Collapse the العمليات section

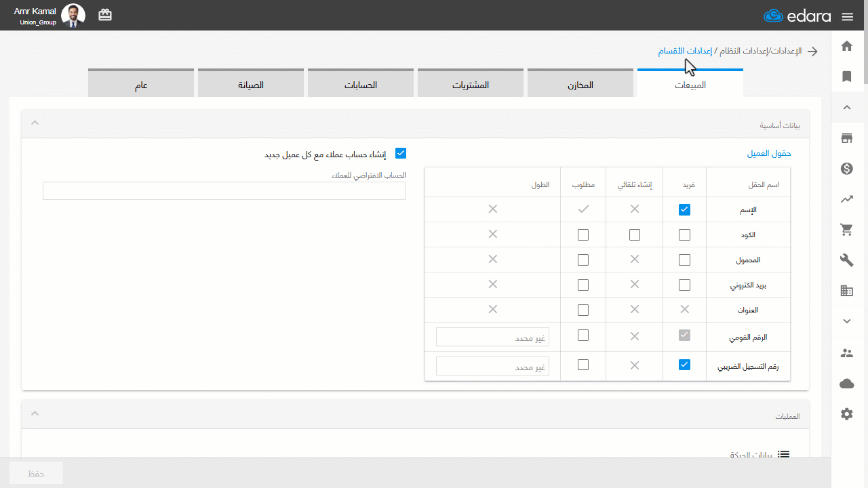pos(35,413)
